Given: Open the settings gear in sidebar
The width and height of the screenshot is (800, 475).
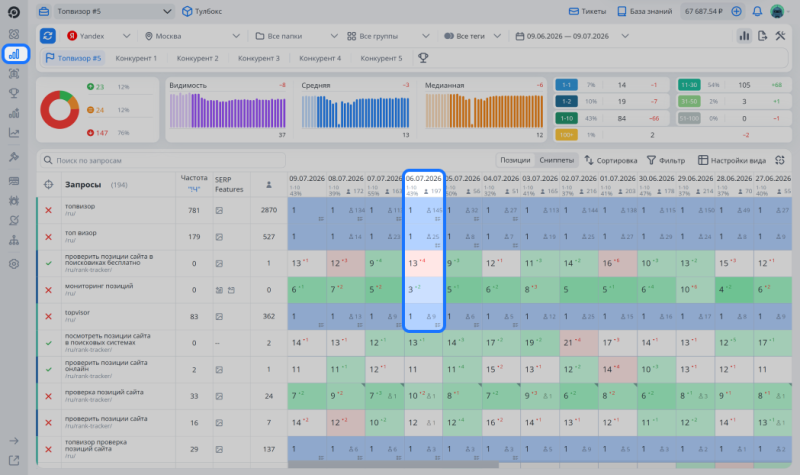Looking at the screenshot, I should click(14, 264).
